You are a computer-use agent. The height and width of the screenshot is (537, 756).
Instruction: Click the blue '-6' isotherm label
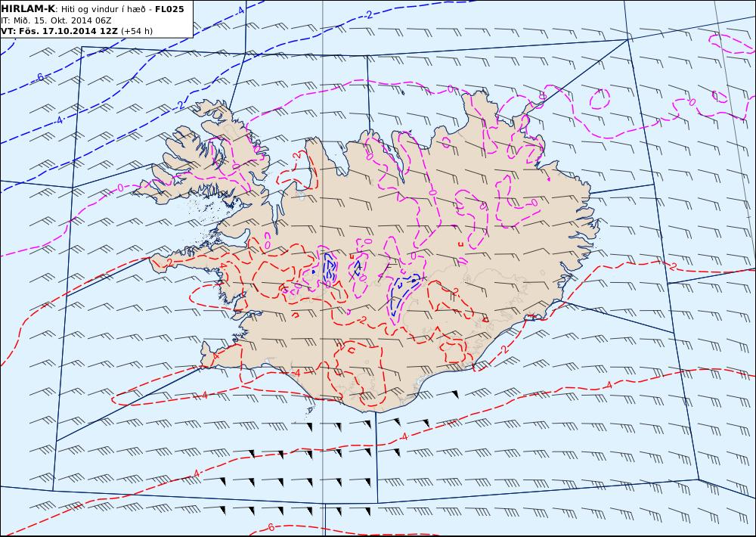point(39,77)
